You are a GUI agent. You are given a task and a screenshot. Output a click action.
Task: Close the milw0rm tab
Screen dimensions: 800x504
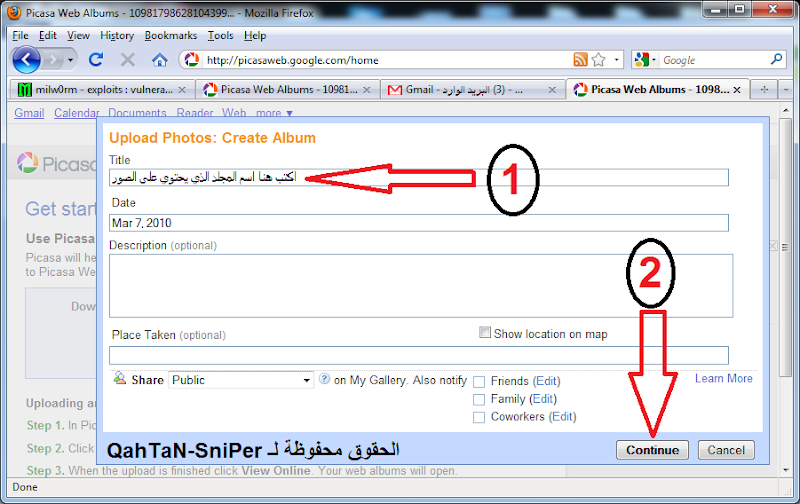click(x=182, y=90)
